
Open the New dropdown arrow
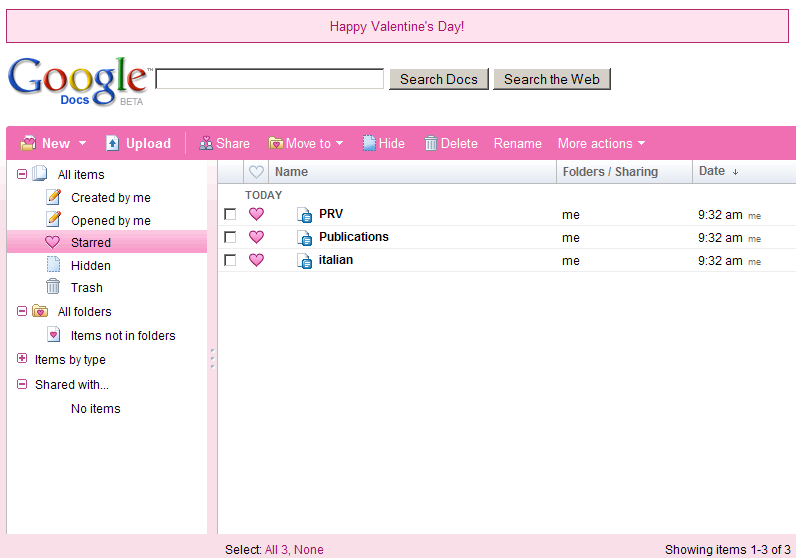(82, 144)
